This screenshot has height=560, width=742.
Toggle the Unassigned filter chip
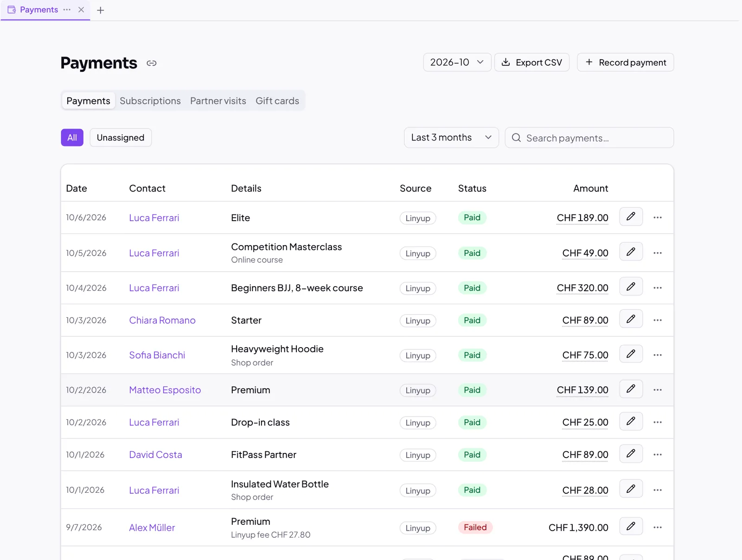pos(121,138)
